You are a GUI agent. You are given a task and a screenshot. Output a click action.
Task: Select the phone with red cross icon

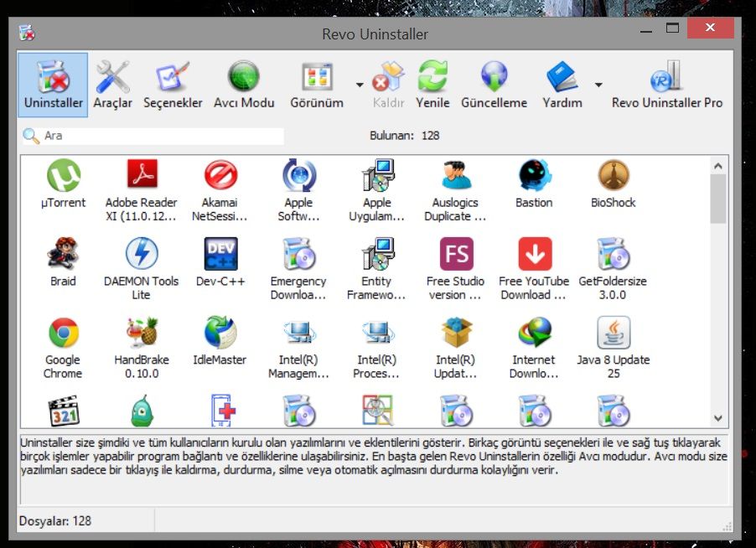pos(223,411)
